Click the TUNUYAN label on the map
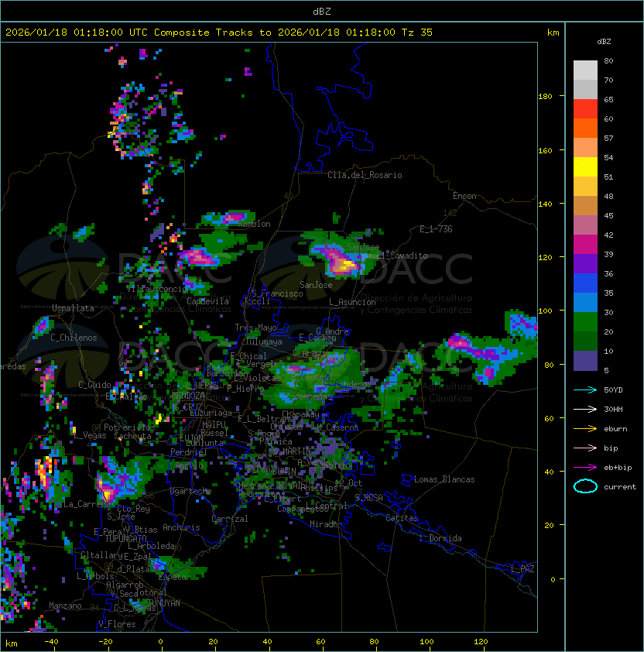644x652 pixels. click(164, 603)
